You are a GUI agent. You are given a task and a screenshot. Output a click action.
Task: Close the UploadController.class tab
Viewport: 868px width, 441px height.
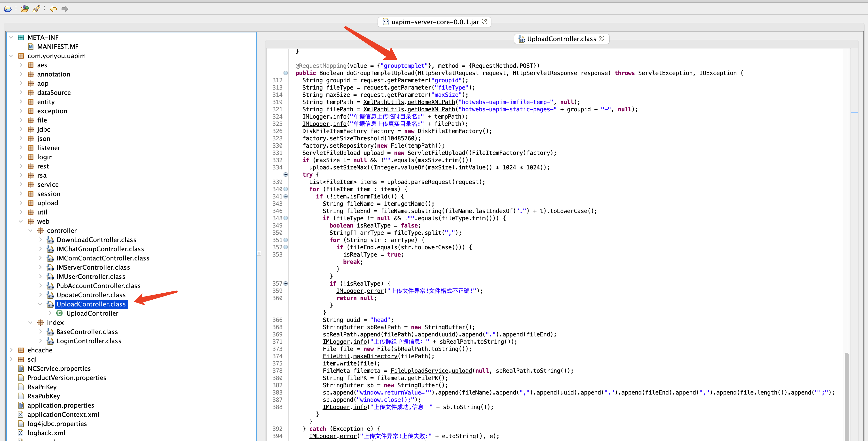click(x=602, y=39)
